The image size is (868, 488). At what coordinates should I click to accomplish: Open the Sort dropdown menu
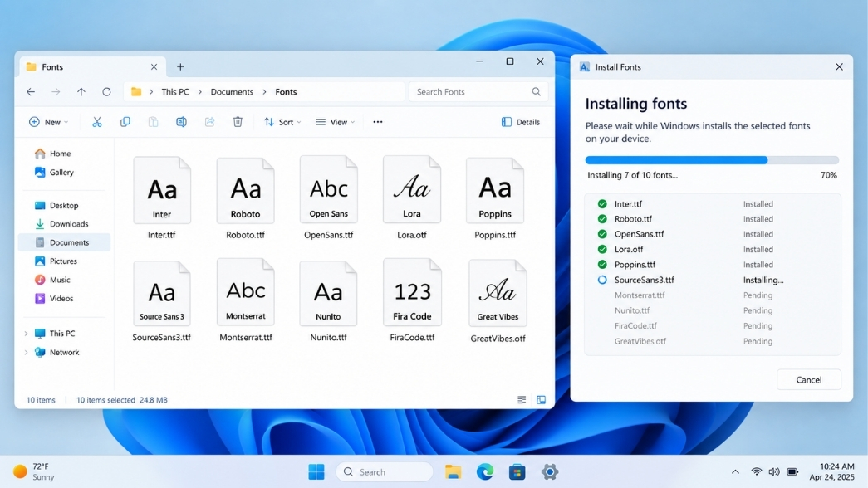tap(282, 122)
